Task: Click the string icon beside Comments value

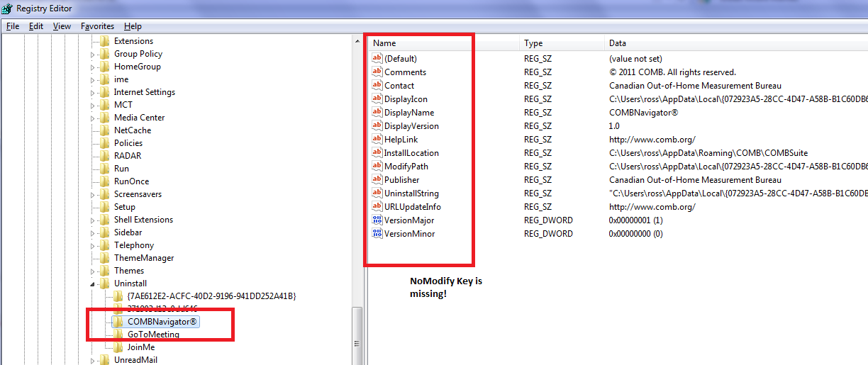Action: point(377,72)
